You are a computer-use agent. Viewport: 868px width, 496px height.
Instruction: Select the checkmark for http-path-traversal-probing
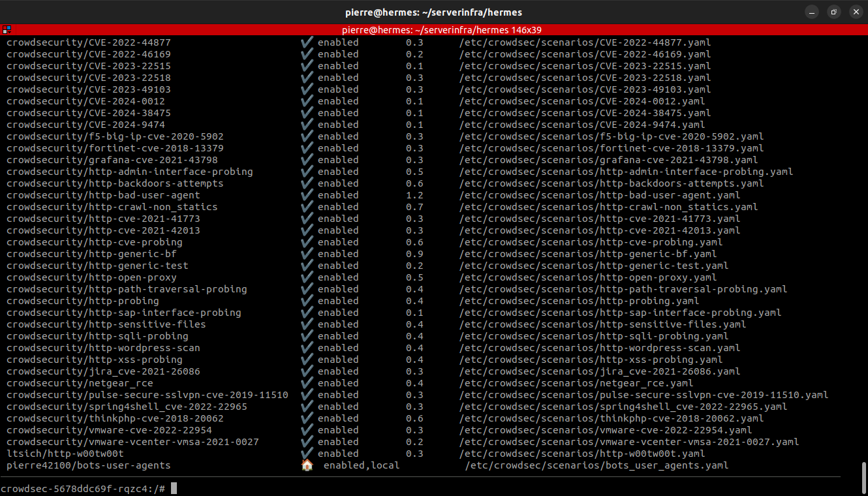[x=307, y=289]
